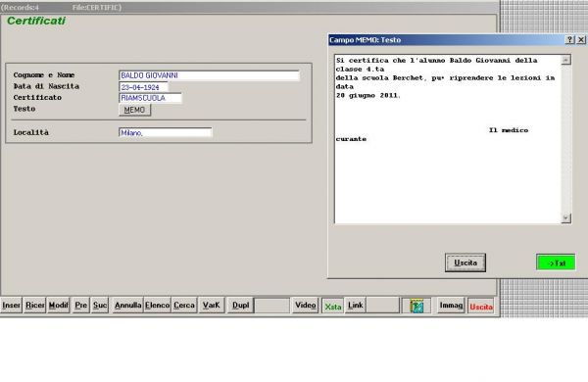Image resolution: width=588 pixels, height=382 pixels.
Task: Click the Certificato field RIAMSCUOLA
Action: point(150,98)
